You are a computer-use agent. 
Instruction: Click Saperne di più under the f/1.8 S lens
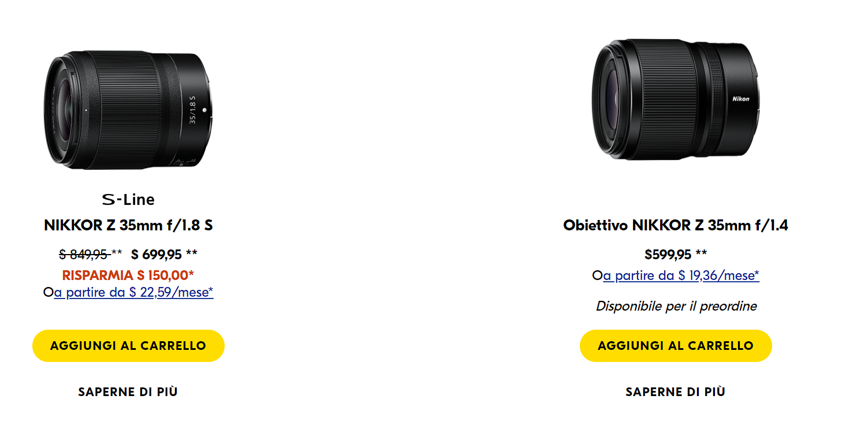point(128,392)
